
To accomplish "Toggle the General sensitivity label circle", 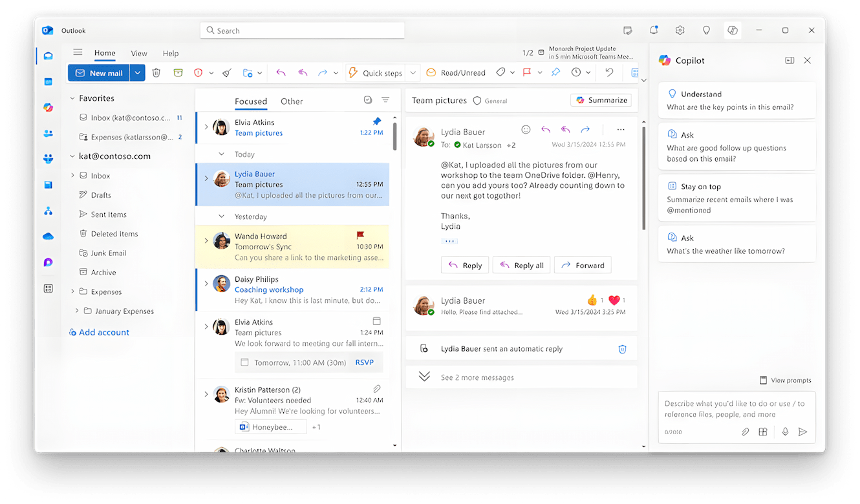I will pyautogui.click(x=477, y=101).
